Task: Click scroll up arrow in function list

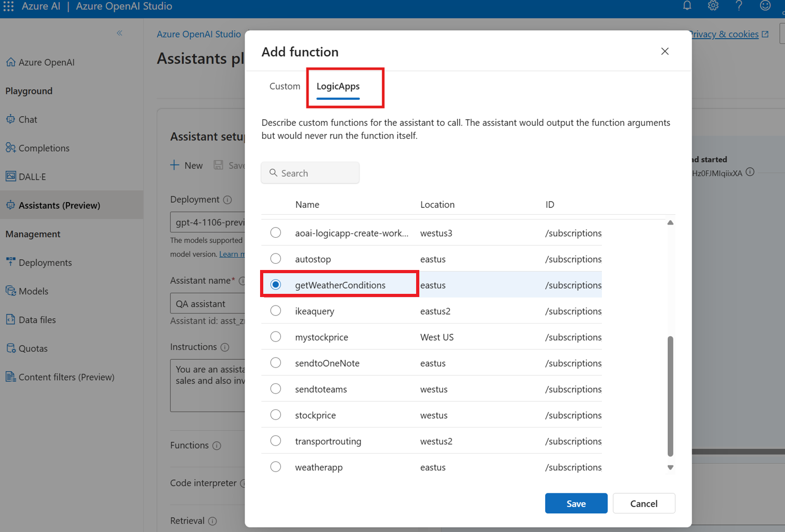Action: 670,223
